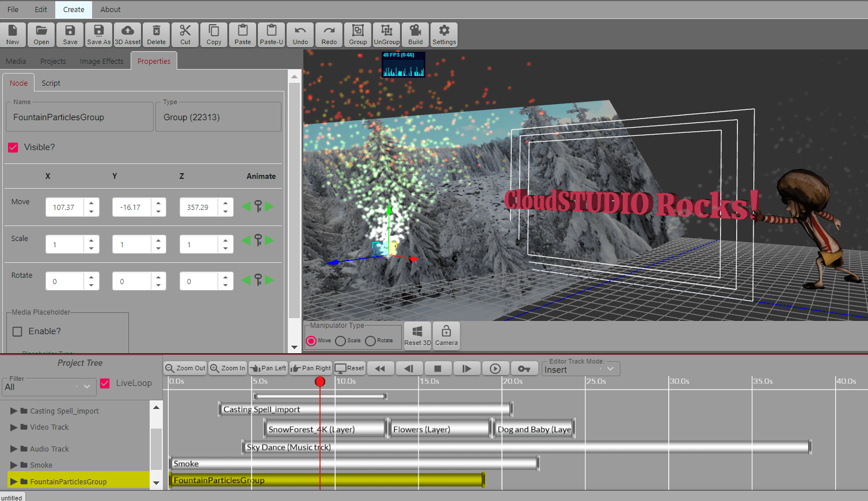This screenshot has width=868, height=501.
Task: Expand the FountainParticlesGroup tree node
Action: point(14,481)
